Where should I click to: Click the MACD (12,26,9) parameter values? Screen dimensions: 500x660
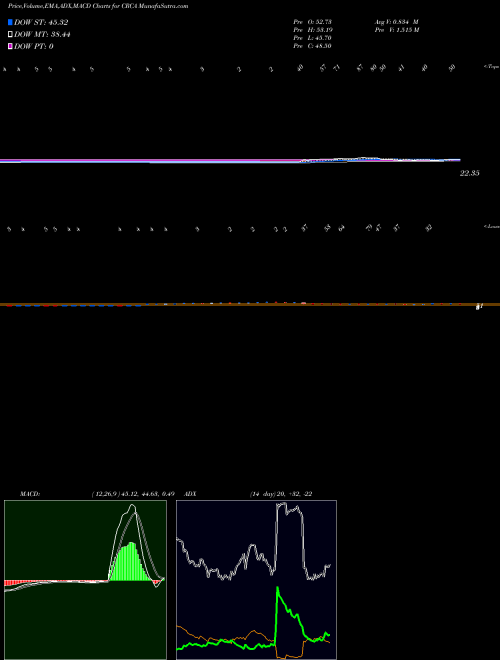pyautogui.click(x=133, y=494)
